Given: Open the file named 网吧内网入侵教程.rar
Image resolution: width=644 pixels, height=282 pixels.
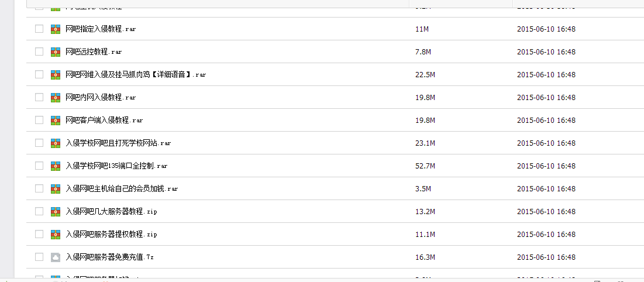Looking at the screenshot, I should click(x=101, y=98).
